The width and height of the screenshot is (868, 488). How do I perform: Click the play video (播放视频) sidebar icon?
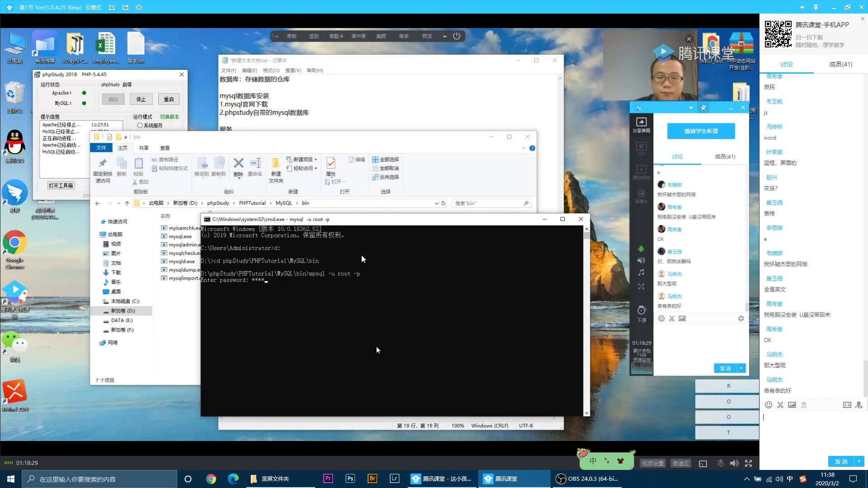pos(641,169)
